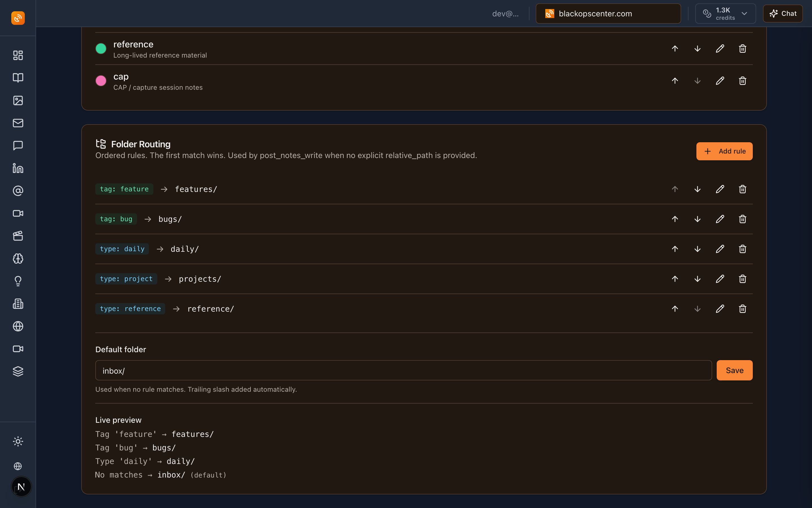
Task: Open the brain icon in sidebar
Action: pyautogui.click(x=18, y=258)
